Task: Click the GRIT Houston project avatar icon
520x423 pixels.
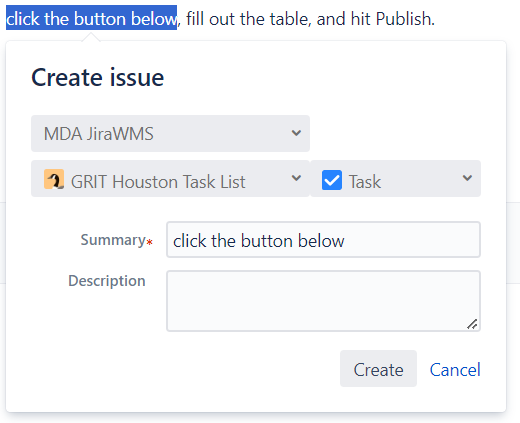Action: (x=54, y=179)
